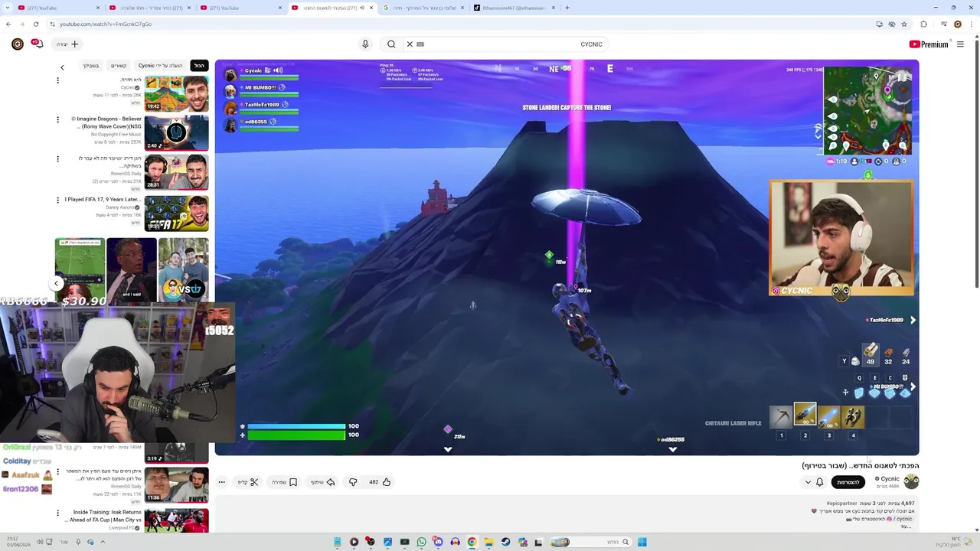
Task: Open options for RonenGG 11:36 video
Action: [x=57, y=472]
